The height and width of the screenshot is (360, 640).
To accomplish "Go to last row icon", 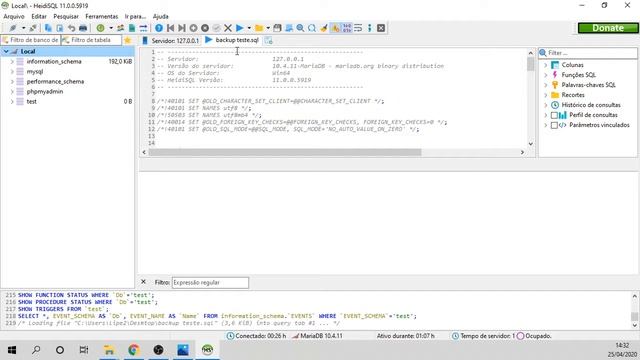I will pyautogui.click(x=182, y=28).
